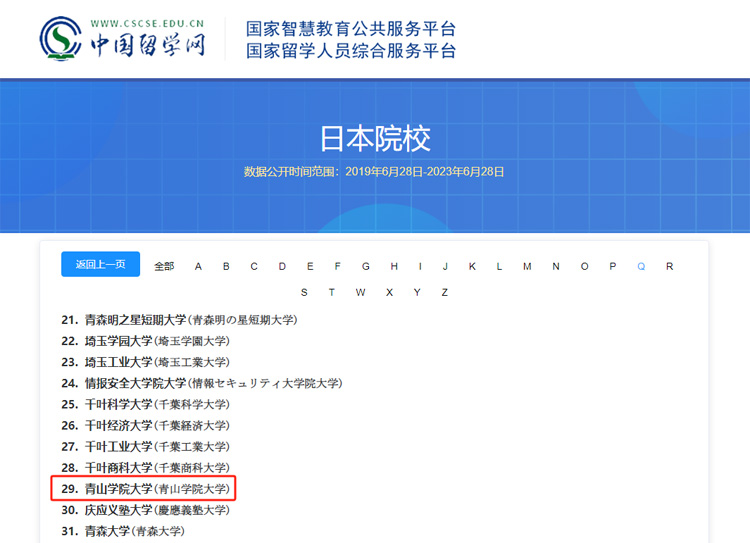This screenshot has height=543, width=750.
Task: Filter schools by letter W
Action: coord(361,292)
